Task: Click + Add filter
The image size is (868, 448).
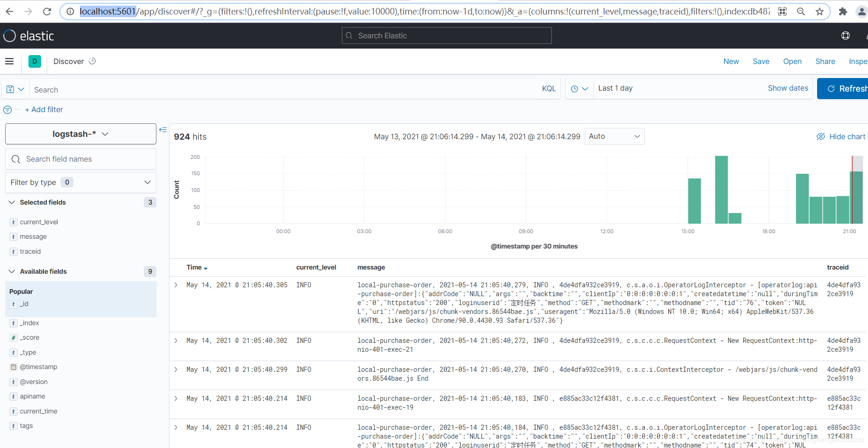Action: [44, 110]
